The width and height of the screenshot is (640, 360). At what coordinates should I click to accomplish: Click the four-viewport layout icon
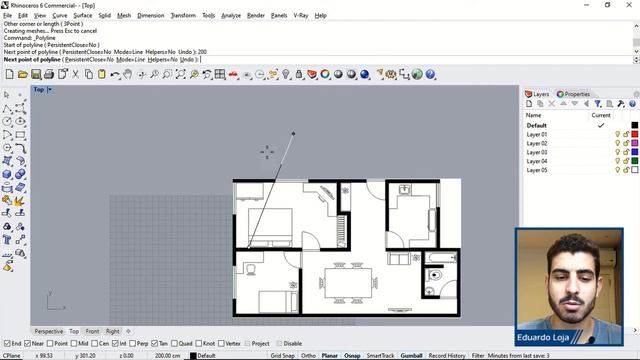(220, 74)
